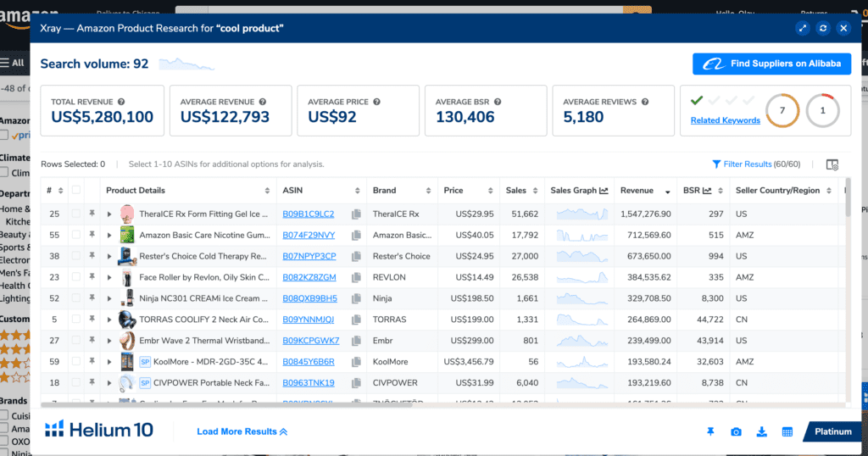868x456 pixels.
Task: Expand the Ninja NC301 CREAMi row details
Action: [x=109, y=298]
